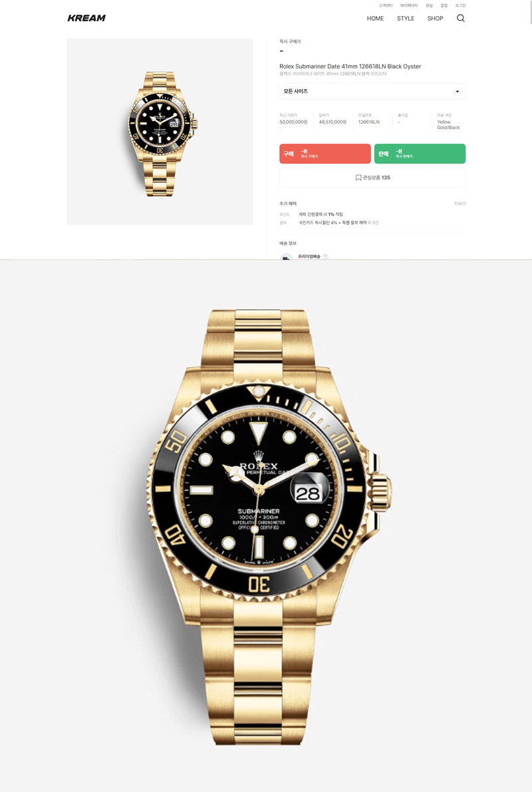532x792 pixels.
Task: Toggle 관심상품 135 wishlist button
Action: [x=372, y=178]
